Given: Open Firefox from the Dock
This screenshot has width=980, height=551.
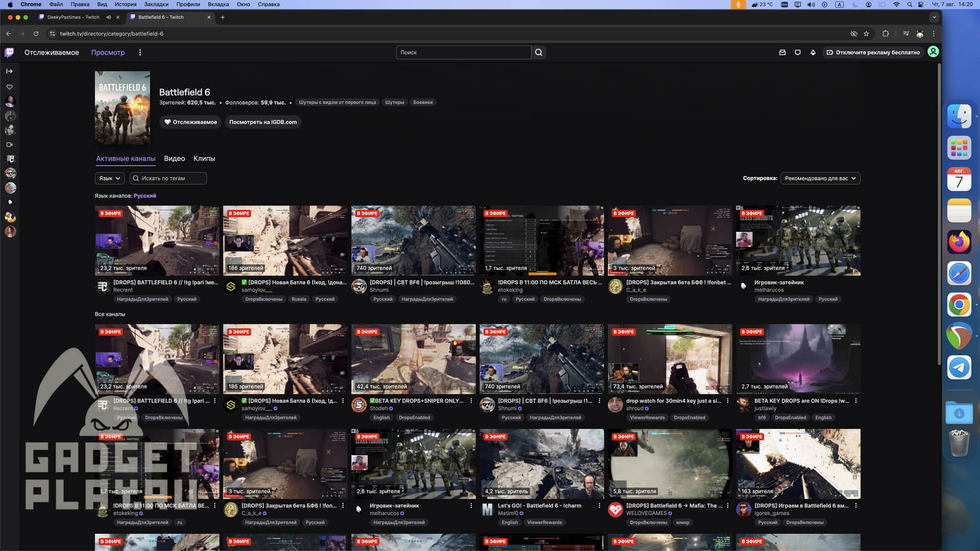Looking at the screenshot, I should point(959,242).
